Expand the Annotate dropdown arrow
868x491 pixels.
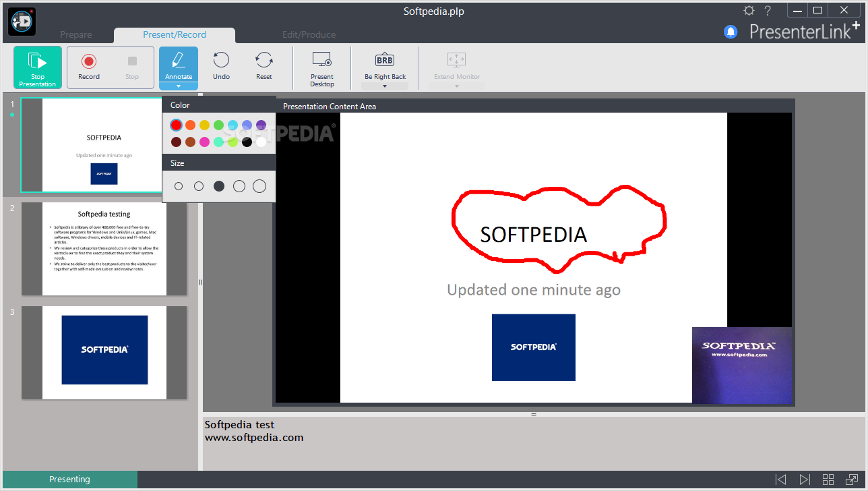(x=179, y=86)
